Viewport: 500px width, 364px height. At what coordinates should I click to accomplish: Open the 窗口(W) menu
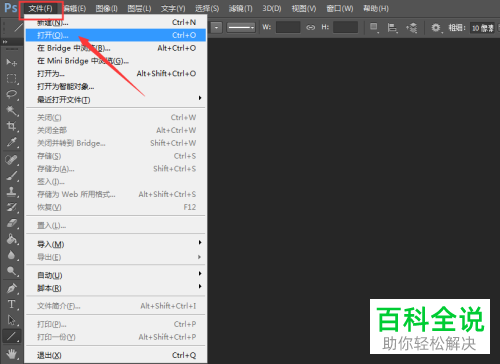click(340, 9)
